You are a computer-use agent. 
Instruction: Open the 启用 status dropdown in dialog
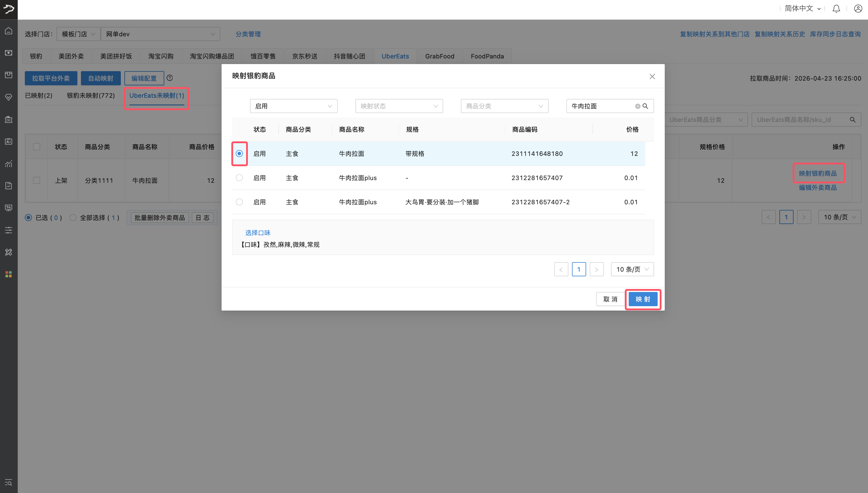click(x=293, y=106)
